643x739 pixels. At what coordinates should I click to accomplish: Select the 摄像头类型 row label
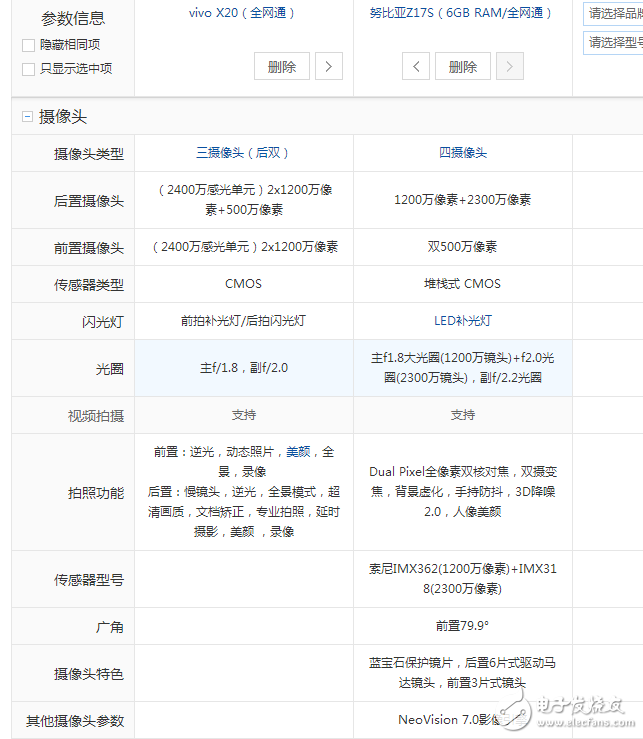(x=89, y=154)
